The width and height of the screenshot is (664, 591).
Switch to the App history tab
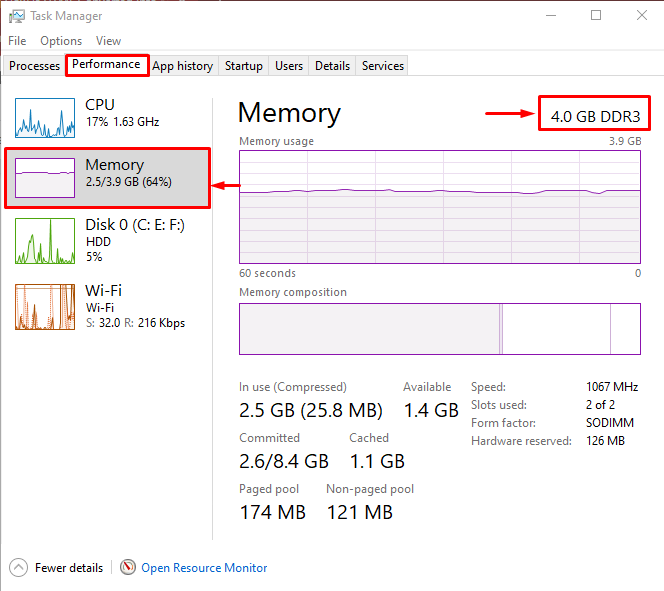[183, 66]
